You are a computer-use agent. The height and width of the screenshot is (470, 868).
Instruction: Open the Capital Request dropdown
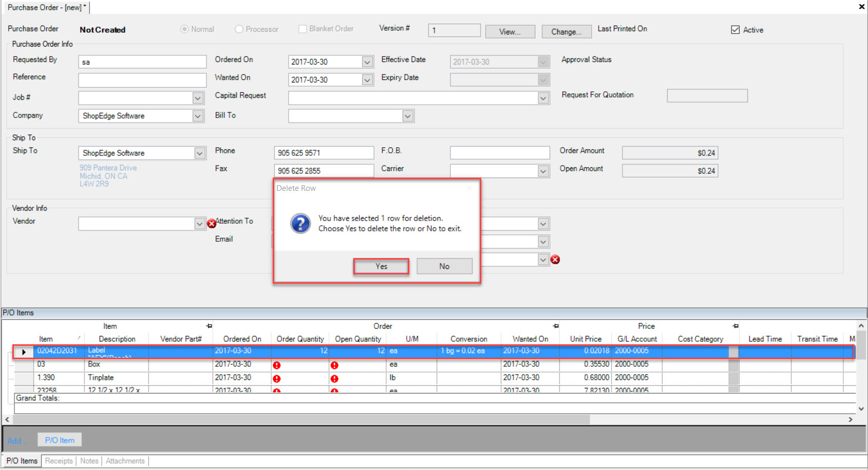pos(543,98)
